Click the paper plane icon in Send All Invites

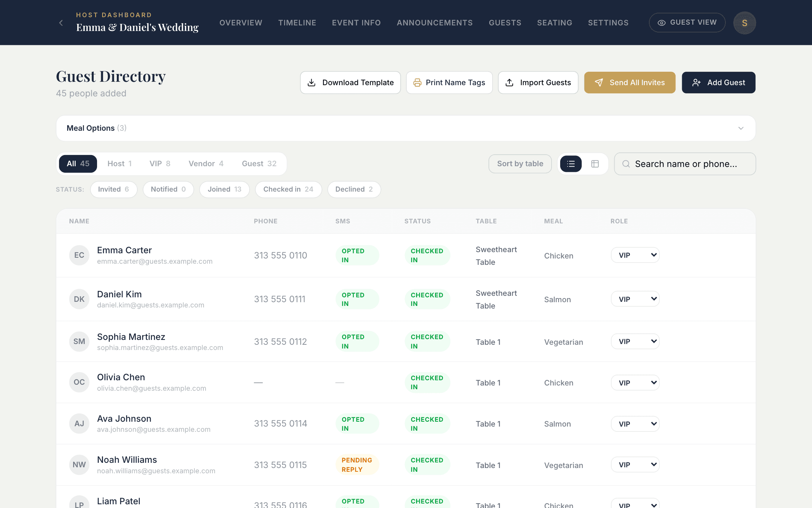[x=599, y=83]
